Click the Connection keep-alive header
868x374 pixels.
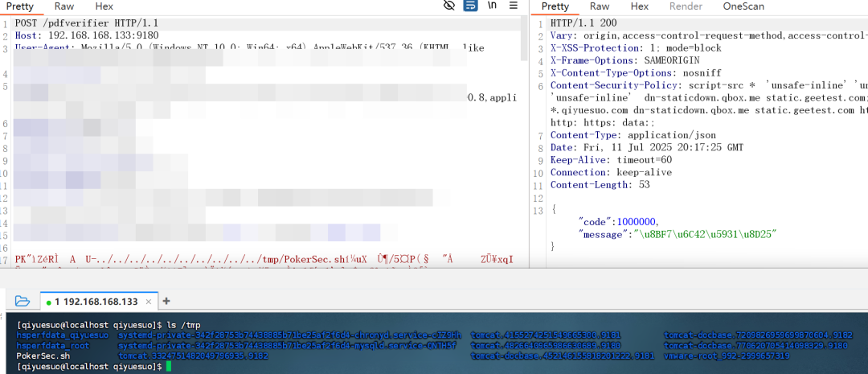click(611, 172)
